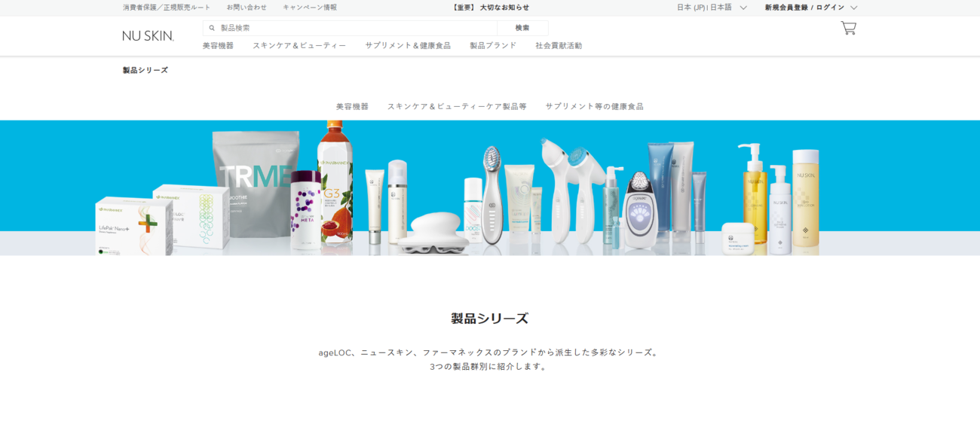Open the キャンペーン情報 link
Viewport: 980px width, 430px height.
point(310,8)
